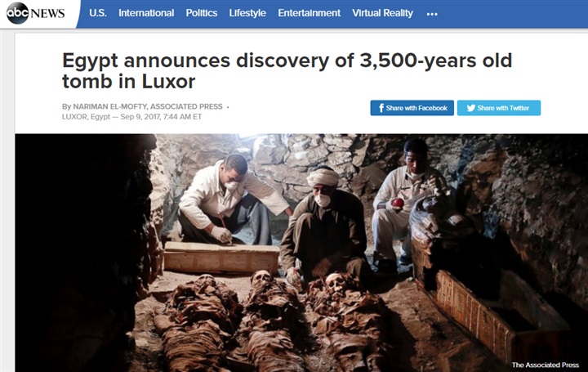This screenshot has width=588, height=372.
Task: Open the mummies tomb photograph
Action: pyautogui.click(x=301, y=253)
